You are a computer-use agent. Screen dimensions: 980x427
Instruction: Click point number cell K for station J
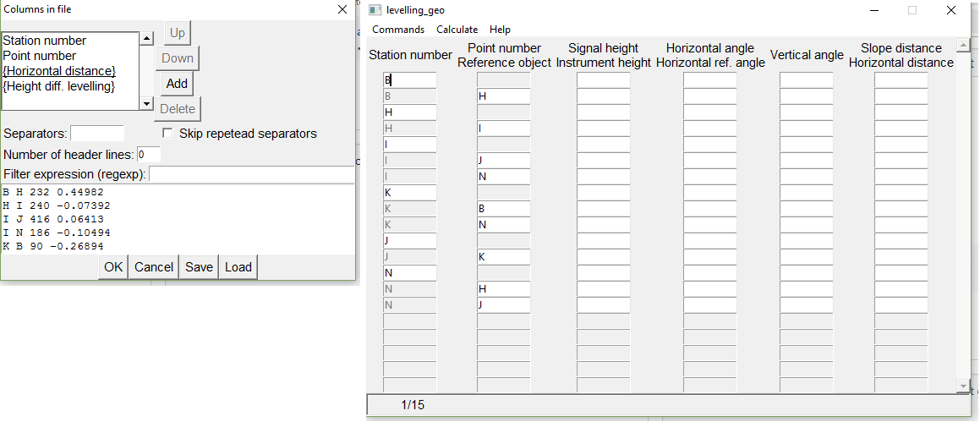click(504, 257)
